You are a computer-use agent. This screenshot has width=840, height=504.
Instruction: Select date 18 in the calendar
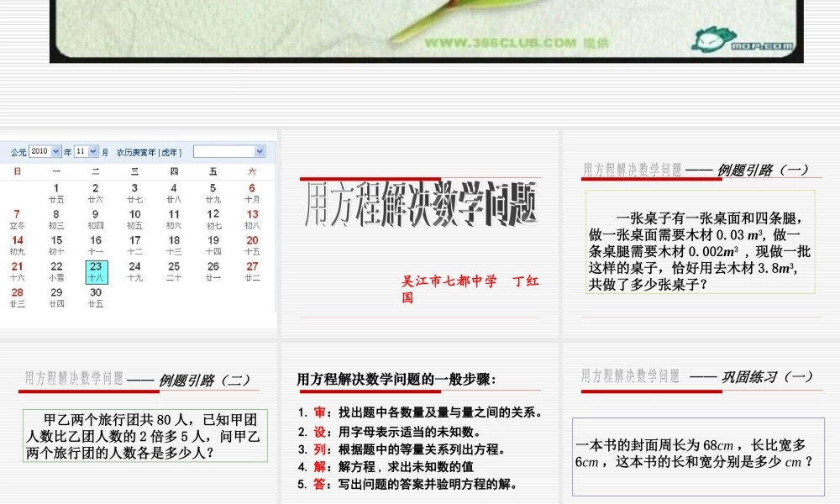(x=174, y=245)
